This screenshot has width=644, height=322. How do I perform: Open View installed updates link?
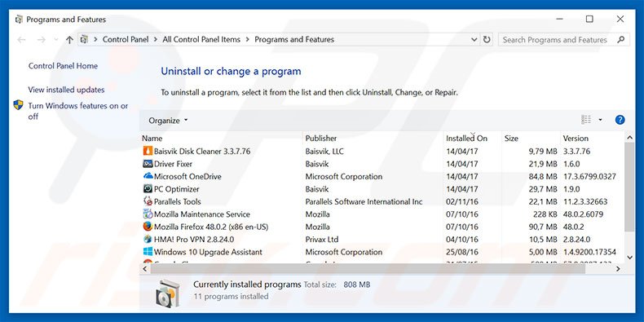coord(66,90)
